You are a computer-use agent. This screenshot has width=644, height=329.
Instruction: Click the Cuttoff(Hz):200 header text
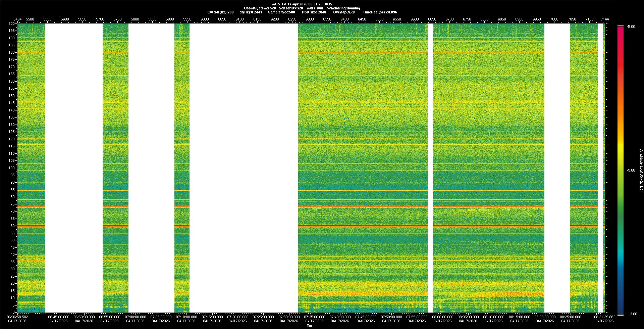tap(220, 12)
